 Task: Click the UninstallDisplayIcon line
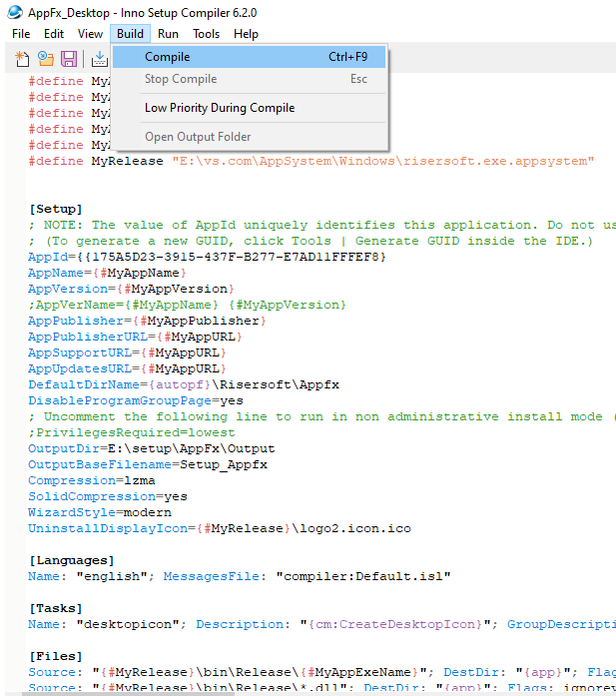(x=220, y=528)
